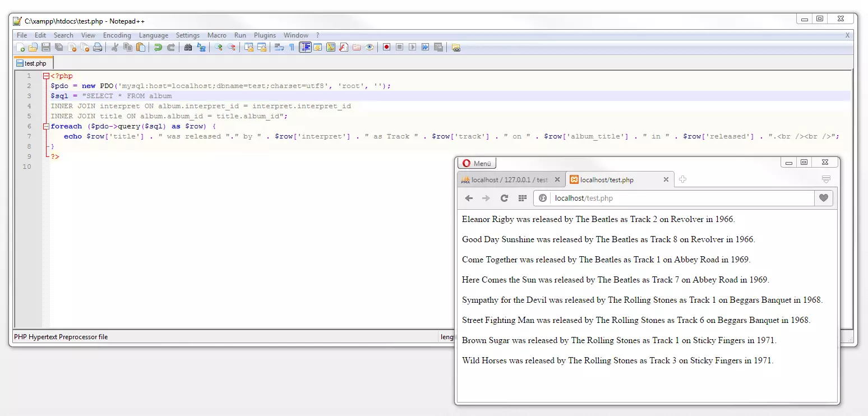
Task: Open the Edit menu
Action: pyautogui.click(x=40, y=35)
